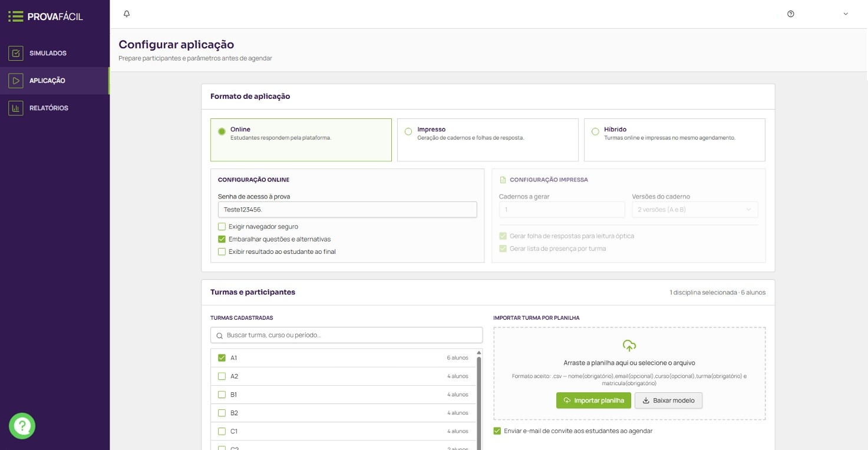Click the Cadernos a gerar field

click(562, 210)
